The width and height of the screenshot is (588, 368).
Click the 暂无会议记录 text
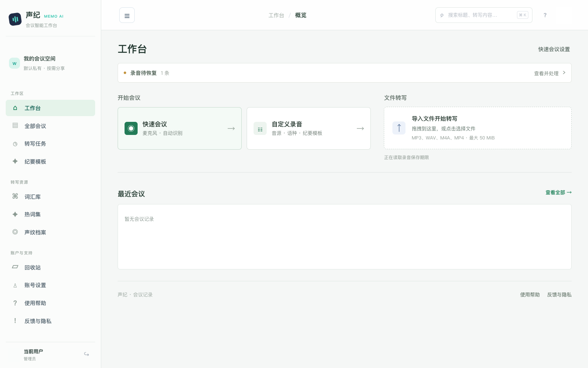(x=139, y=219)
